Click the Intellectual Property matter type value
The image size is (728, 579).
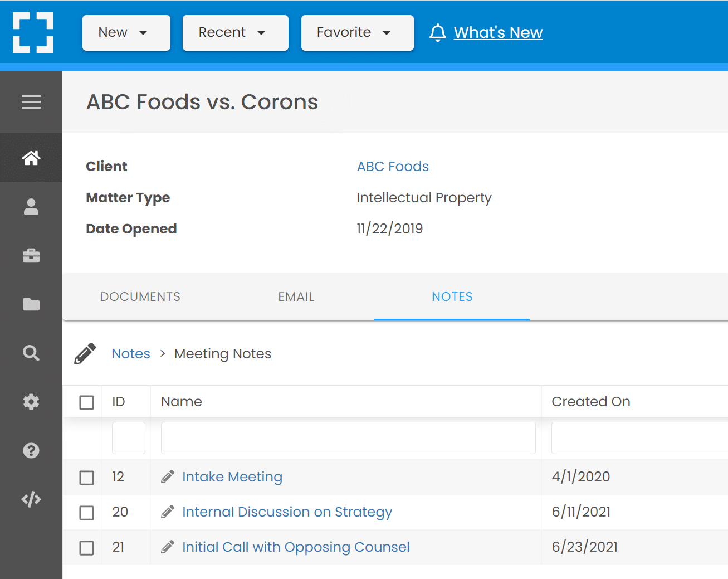(x=424, y=198)
